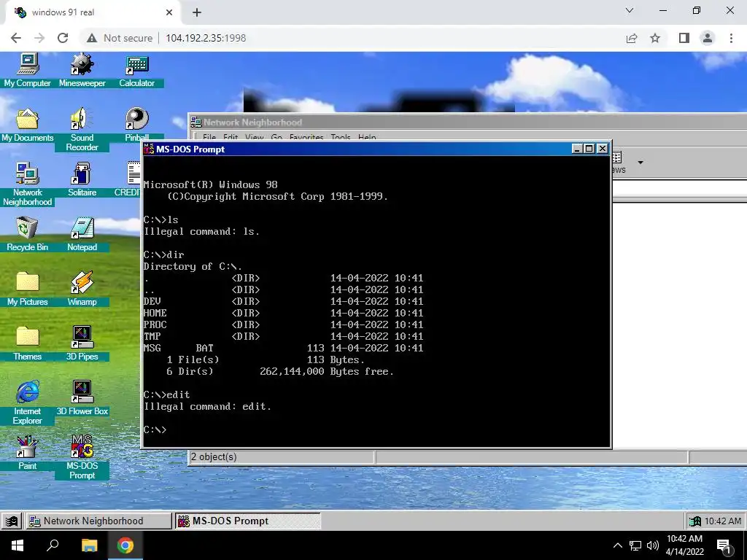Screen dimensions: 747x560
Task: Start the 3D Pipes shortcut
Action: point(82,344)
